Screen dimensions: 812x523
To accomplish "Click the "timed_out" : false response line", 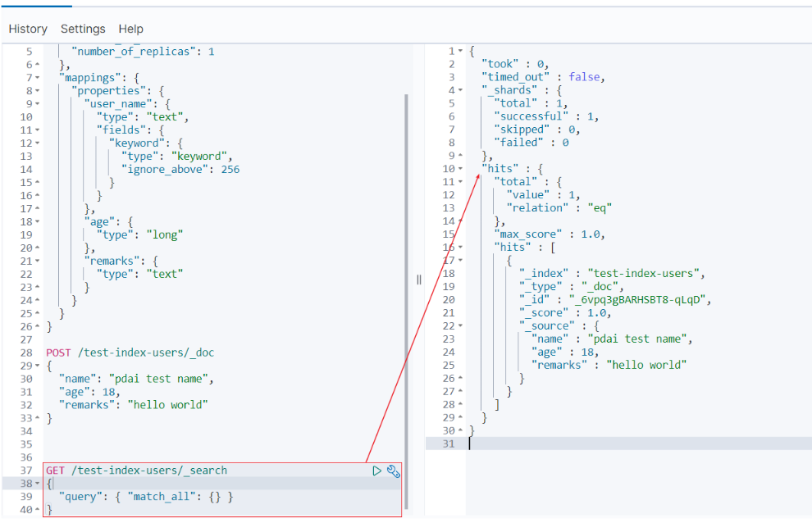I will [543, 77].
